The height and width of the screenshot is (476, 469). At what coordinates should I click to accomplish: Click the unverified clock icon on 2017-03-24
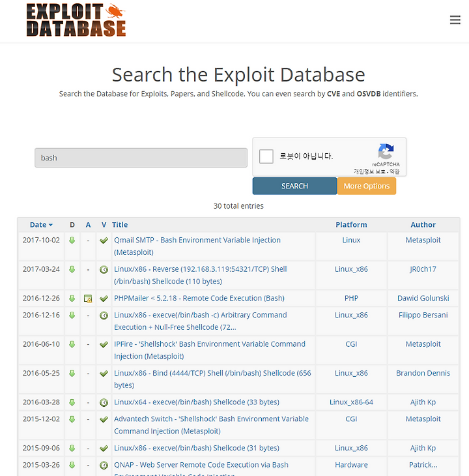point(104,269)
